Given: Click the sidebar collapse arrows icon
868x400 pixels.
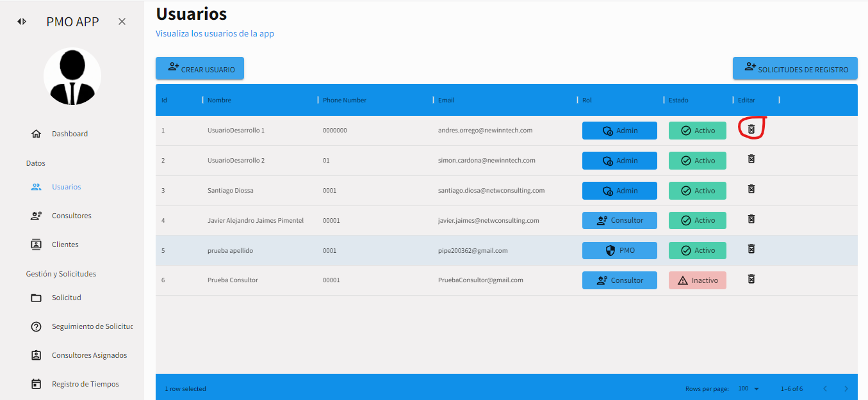Looking at the screenshot, I should pos(22,22).
